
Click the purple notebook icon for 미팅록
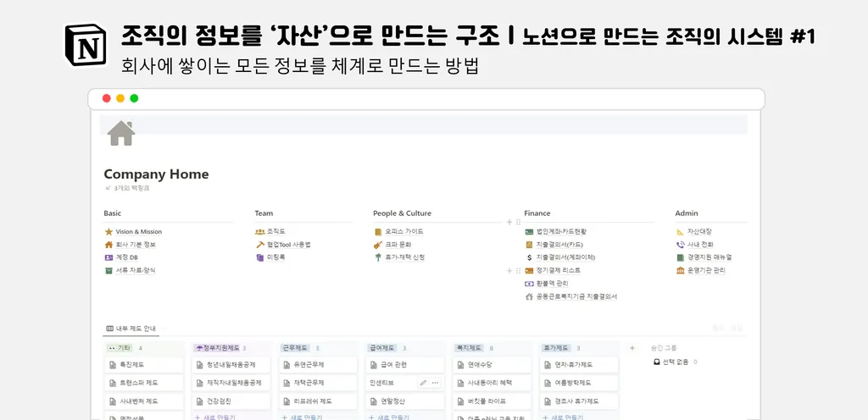259,257
